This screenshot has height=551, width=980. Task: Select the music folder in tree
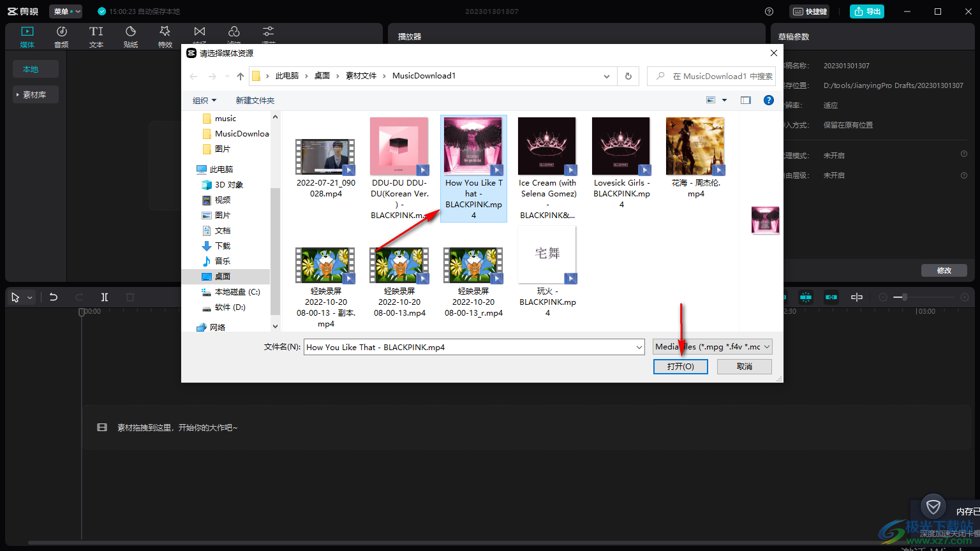click(x=226, y=119)
